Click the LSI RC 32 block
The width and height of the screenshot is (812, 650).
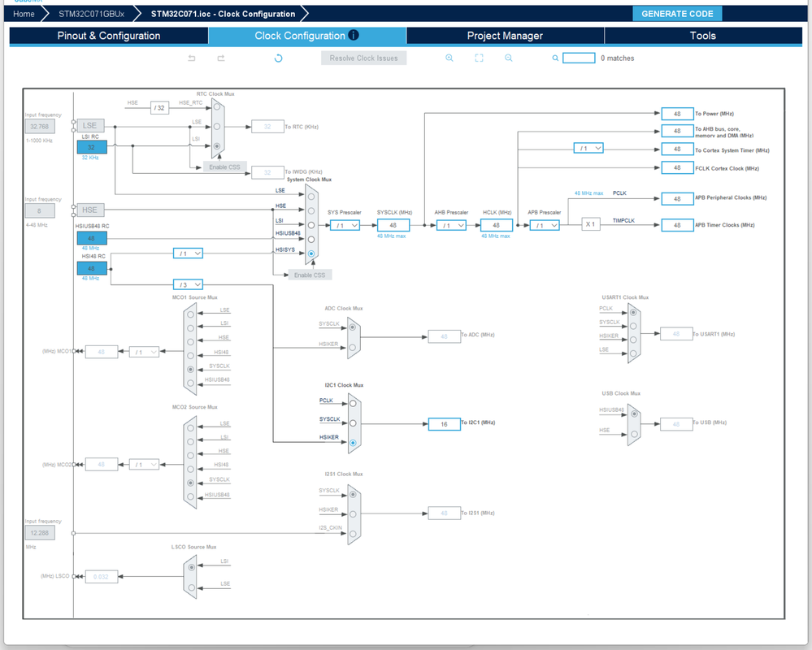click(x=92, y=147)
